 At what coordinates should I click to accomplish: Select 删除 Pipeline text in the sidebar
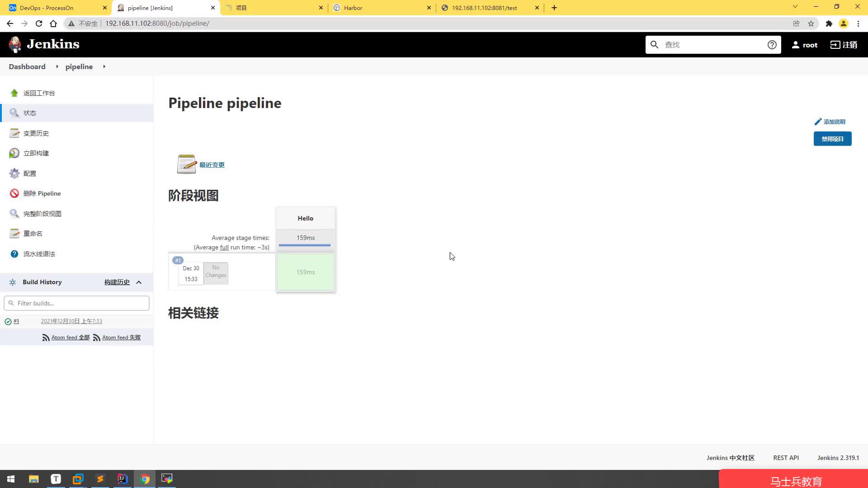(42, 193)
